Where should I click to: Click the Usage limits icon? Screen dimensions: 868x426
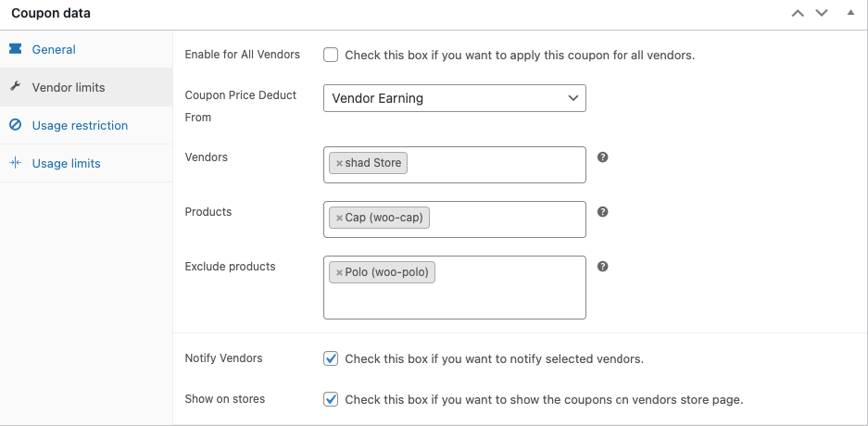(16, 163)
